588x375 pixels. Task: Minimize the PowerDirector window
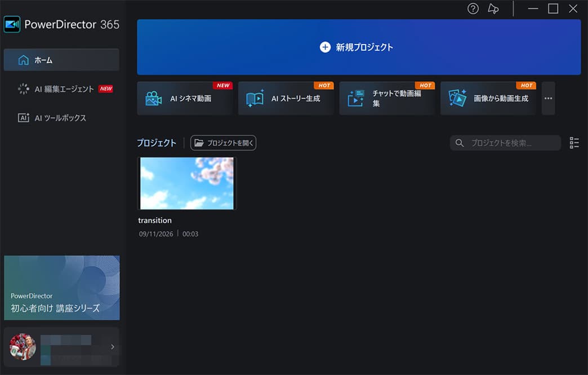tap(533, 8)
